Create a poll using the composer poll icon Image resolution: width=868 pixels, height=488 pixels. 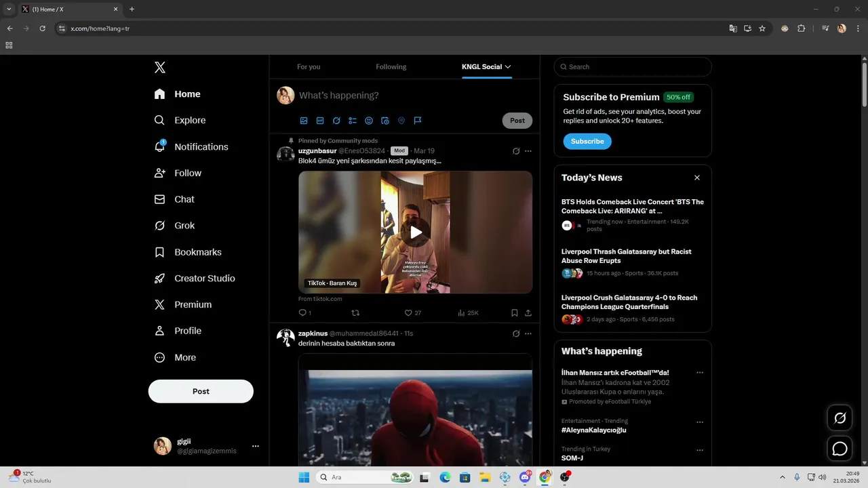353,121
